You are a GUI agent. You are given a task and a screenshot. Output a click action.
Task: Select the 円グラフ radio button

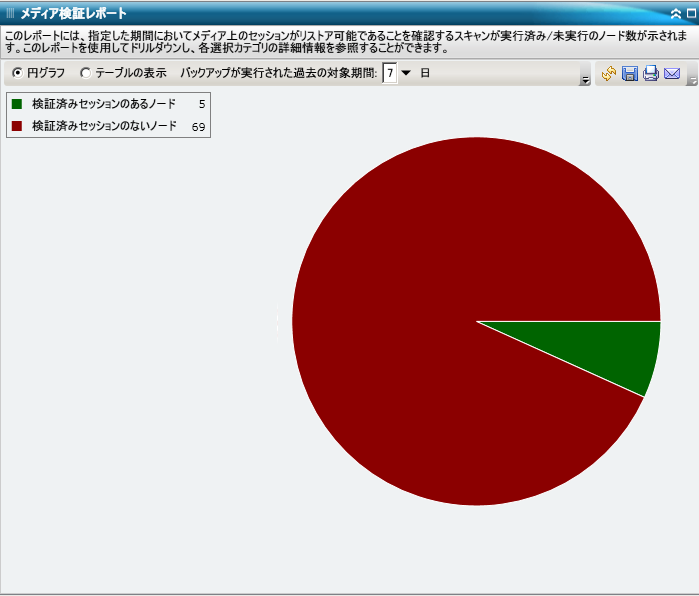click(17, 73)
